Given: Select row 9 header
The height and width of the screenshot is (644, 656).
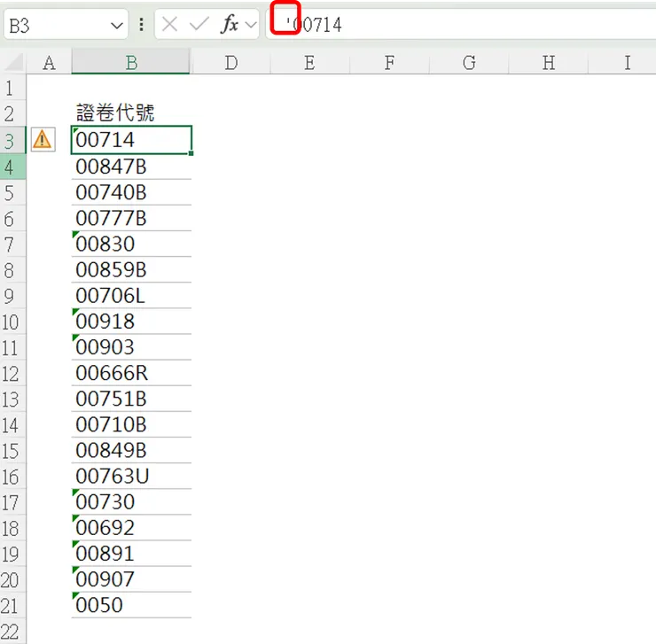Looking at the screenshot, I should pos(12,296).
